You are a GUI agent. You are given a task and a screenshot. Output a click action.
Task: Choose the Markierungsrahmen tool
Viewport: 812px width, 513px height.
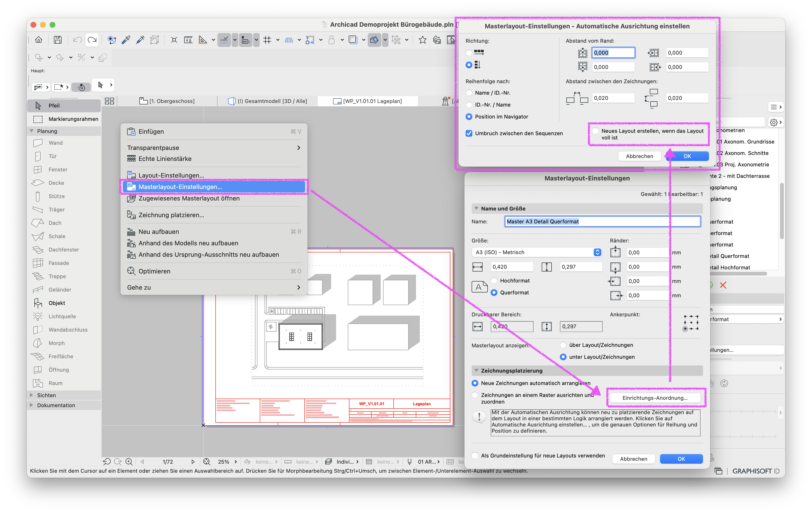click(64, 119)
